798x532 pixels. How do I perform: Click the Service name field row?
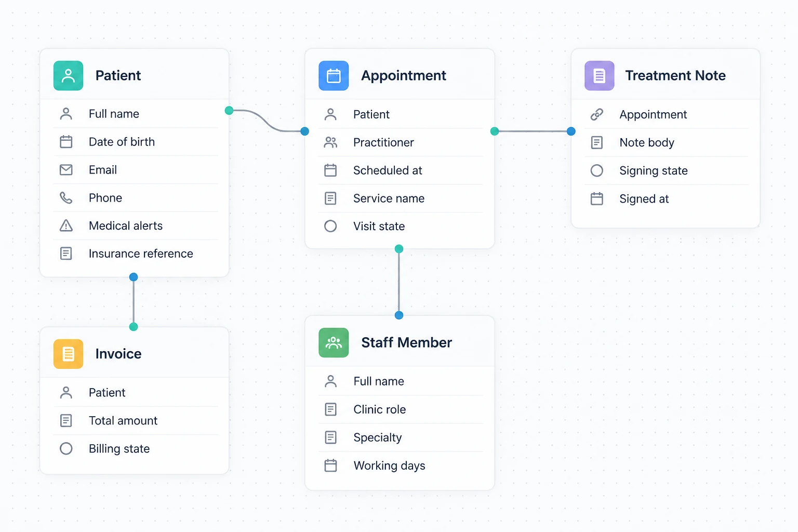click(x=400, y=198)
